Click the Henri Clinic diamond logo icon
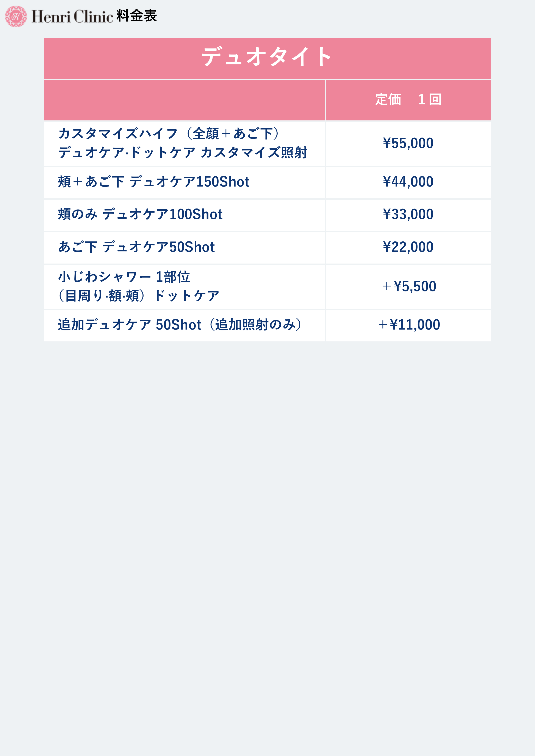The image size is (535, 756). [x=16, y=16]
